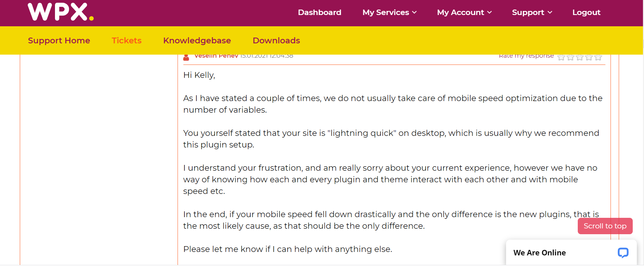The image size is (644, 268).
Task: Open the live chat bubble icon
Action: [x=623, y=253]
